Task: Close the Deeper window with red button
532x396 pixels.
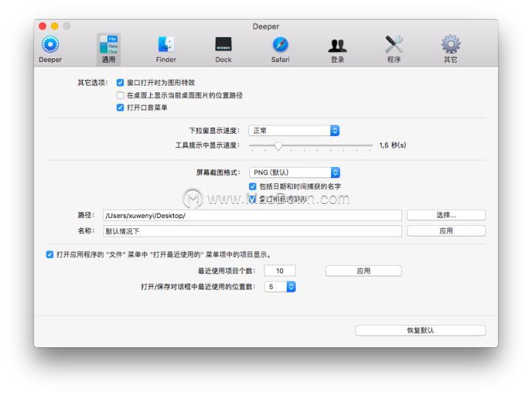Action: pyautogui.click(x=42, y=26)
